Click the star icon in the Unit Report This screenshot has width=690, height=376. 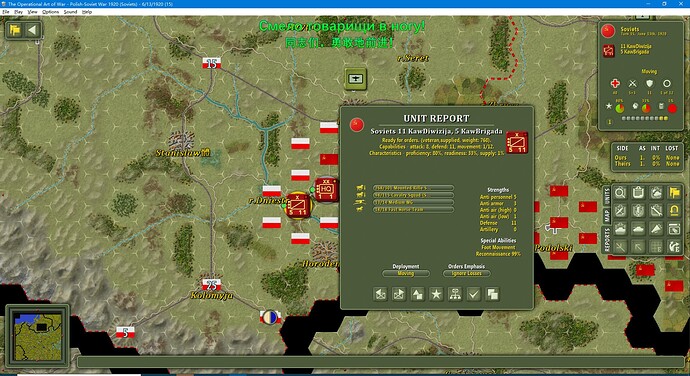coord(436,294)
